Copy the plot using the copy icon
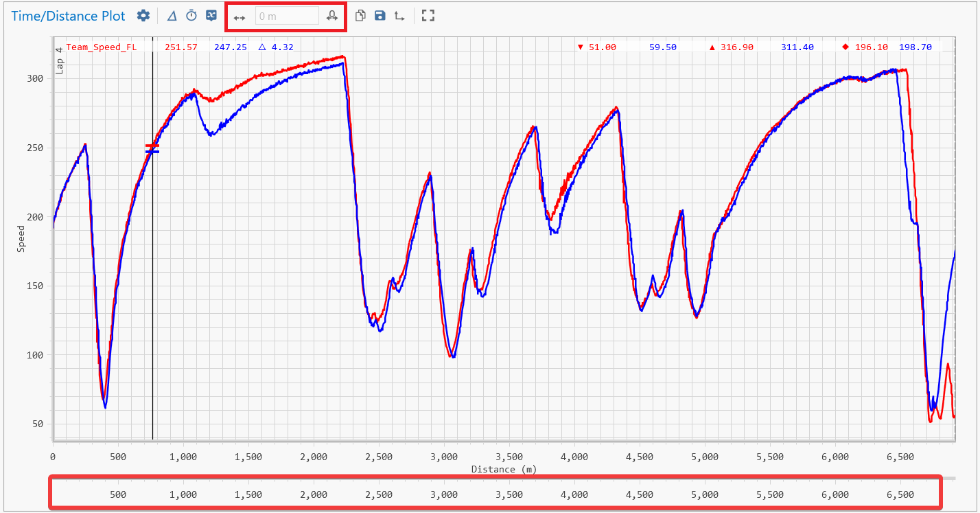The image size is (980, 513). pos(360,16)
